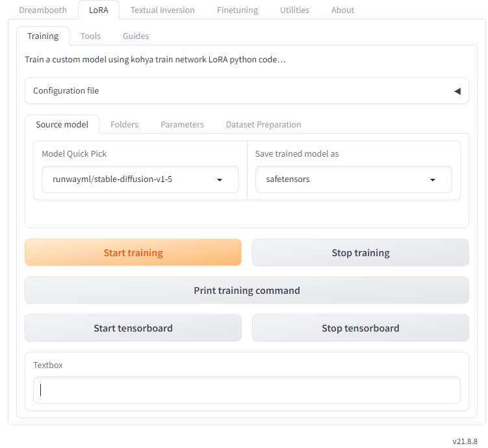Open the About tab
The width and height of the screenshot is (488, 448).
342,10
